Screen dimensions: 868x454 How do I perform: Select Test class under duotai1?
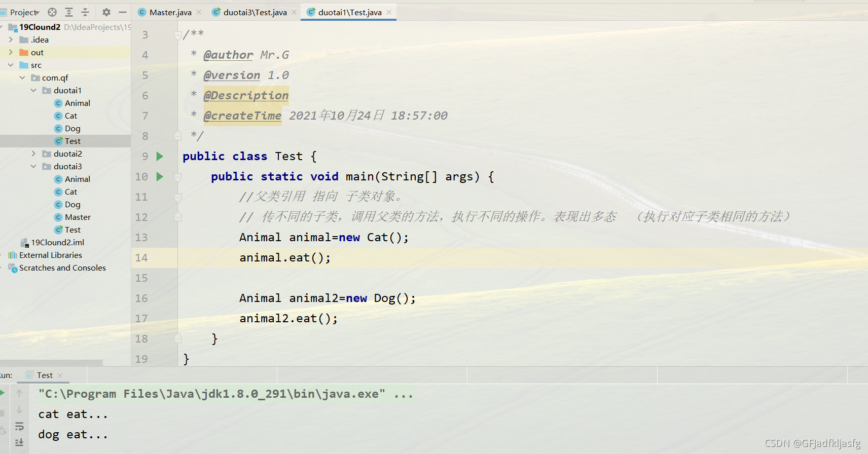click(x=67, y=141)
